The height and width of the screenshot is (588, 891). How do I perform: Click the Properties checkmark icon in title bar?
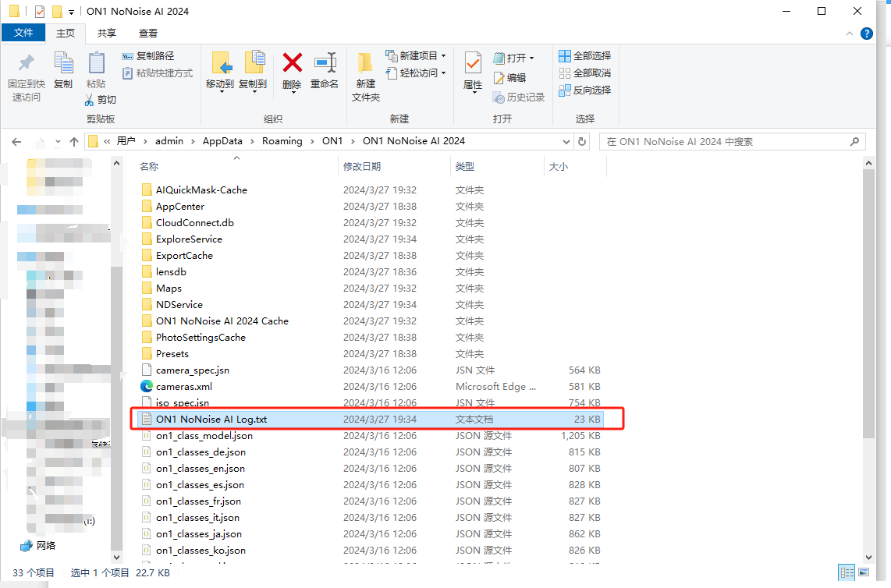(x=39, y=12)
